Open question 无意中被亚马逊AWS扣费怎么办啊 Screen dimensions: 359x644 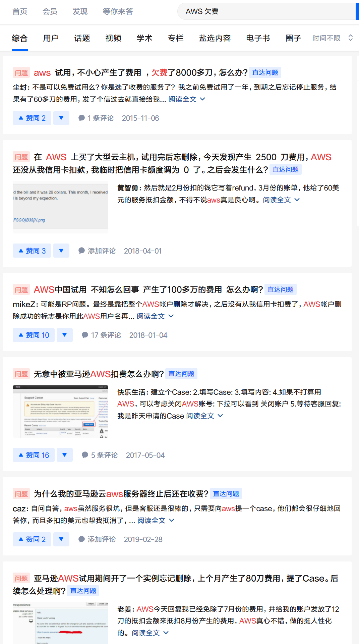(x=99, y=374)
